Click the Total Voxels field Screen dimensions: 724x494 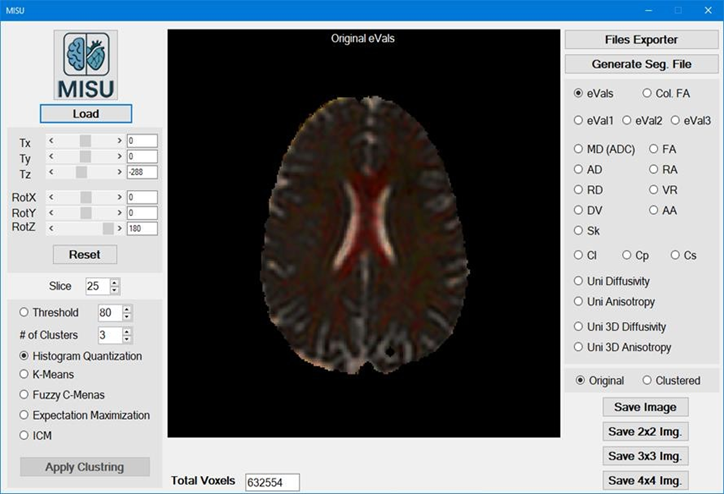271,482
